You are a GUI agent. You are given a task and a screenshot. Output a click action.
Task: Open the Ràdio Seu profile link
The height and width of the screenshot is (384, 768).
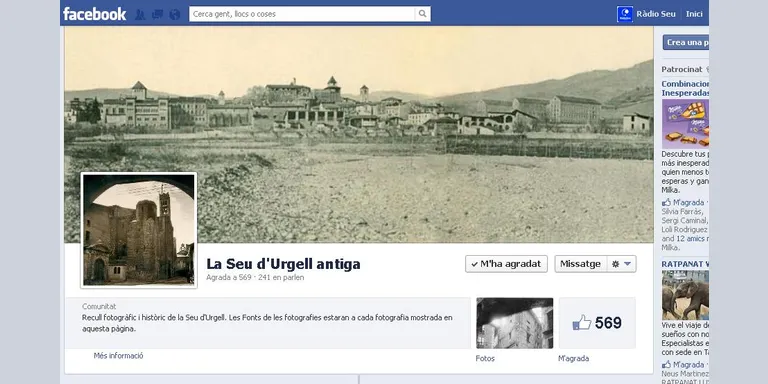pos(656,14)
